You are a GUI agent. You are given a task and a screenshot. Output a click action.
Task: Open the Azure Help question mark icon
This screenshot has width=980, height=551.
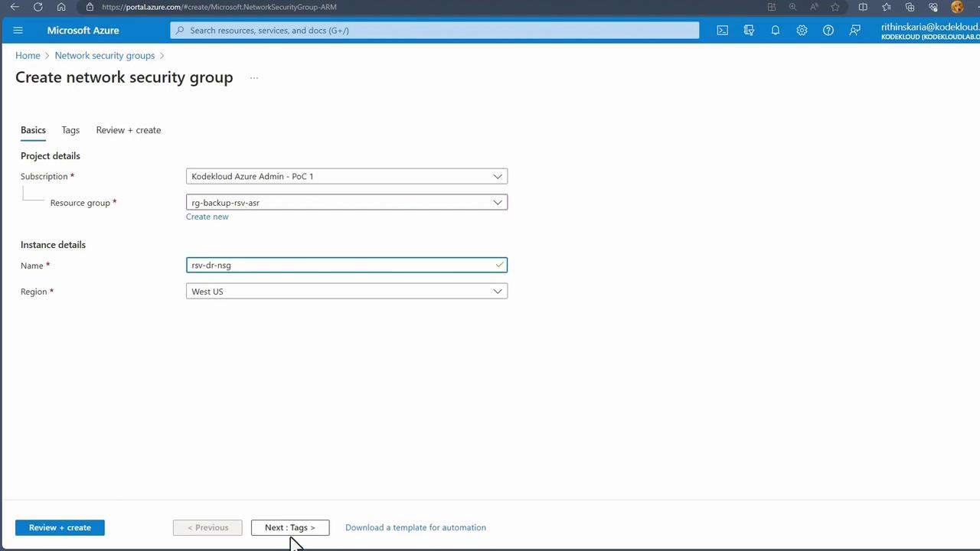point(828,31)
